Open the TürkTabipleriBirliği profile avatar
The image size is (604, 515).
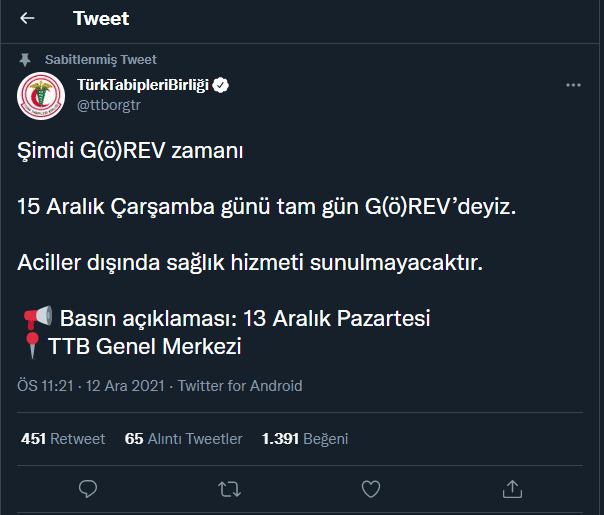[42, 94]
